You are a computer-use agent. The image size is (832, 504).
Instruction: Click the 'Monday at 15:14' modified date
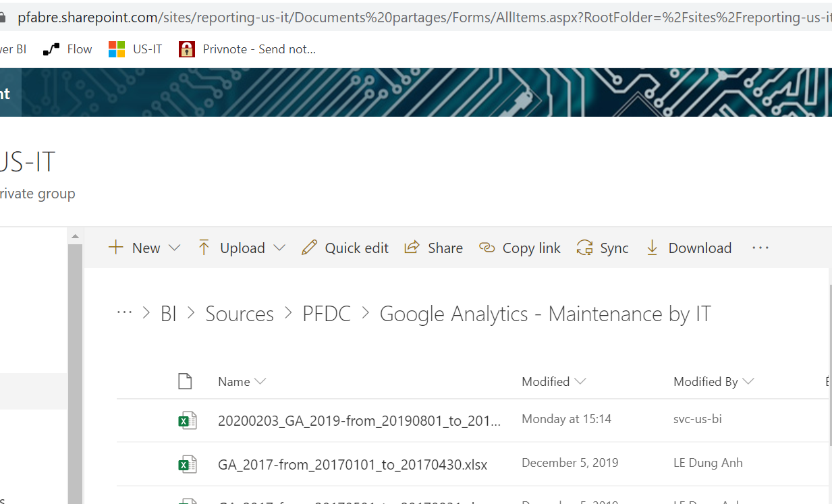point(566,419)
